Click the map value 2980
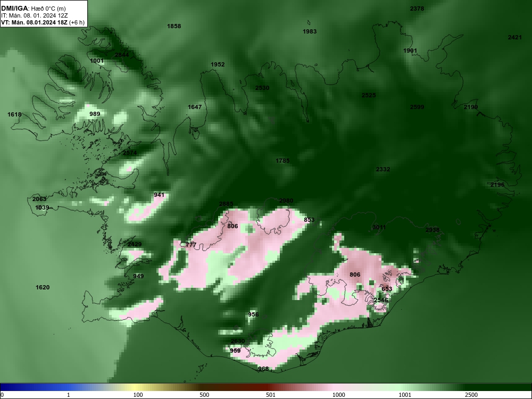This screenshot has width=532, height=399. tap(286, 201)
